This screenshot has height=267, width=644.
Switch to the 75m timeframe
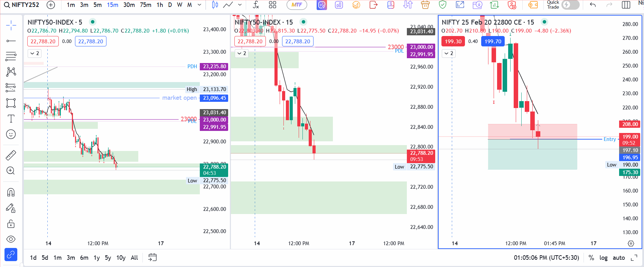tap(146, 5)
